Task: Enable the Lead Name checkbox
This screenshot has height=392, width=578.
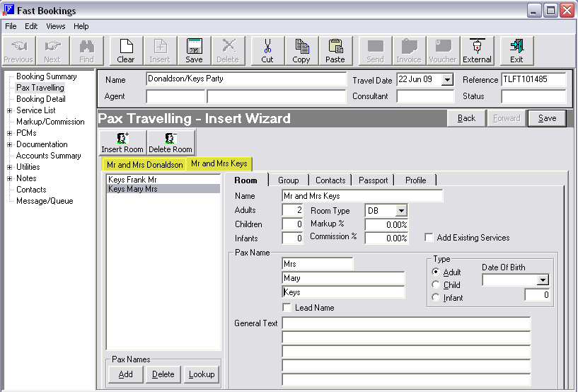Action: 287,308
